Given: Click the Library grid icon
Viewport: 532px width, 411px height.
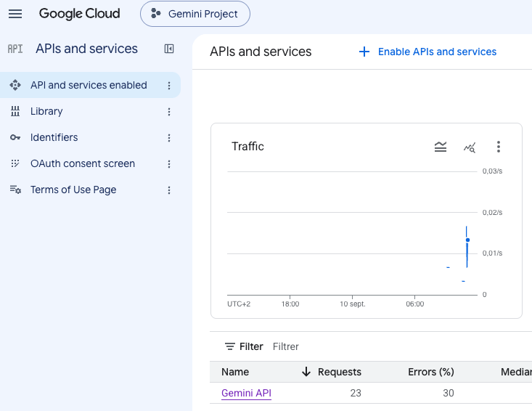Looking at the screenshot, I should coord(15,111).
